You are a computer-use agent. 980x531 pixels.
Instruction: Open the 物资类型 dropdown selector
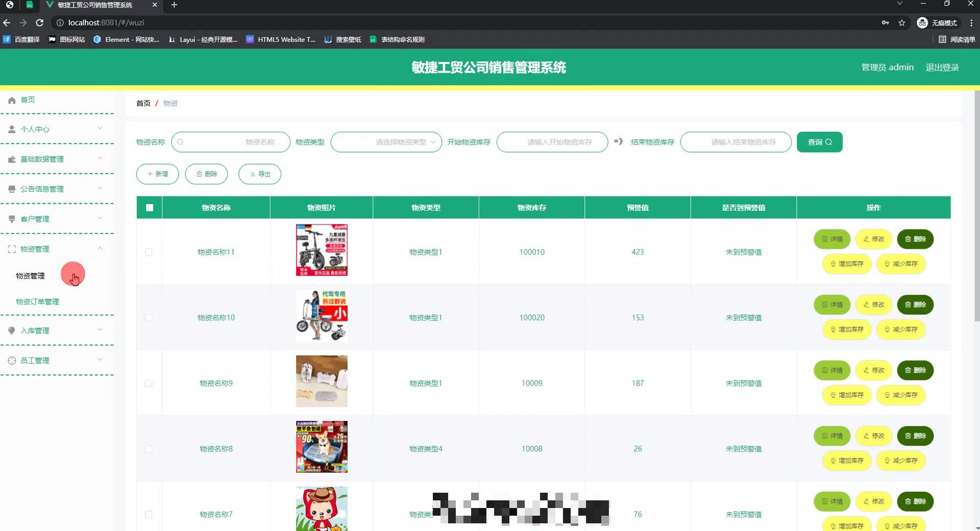(386, 142)
